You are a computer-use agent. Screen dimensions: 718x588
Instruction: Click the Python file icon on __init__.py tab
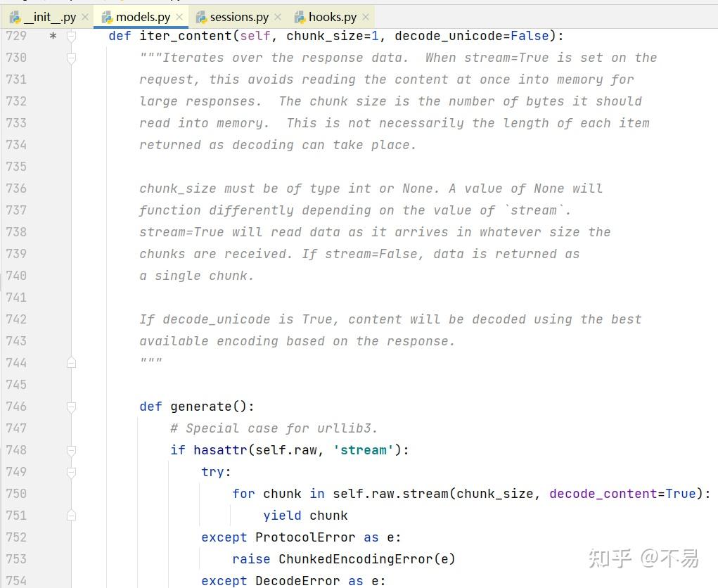click(15, 17)
